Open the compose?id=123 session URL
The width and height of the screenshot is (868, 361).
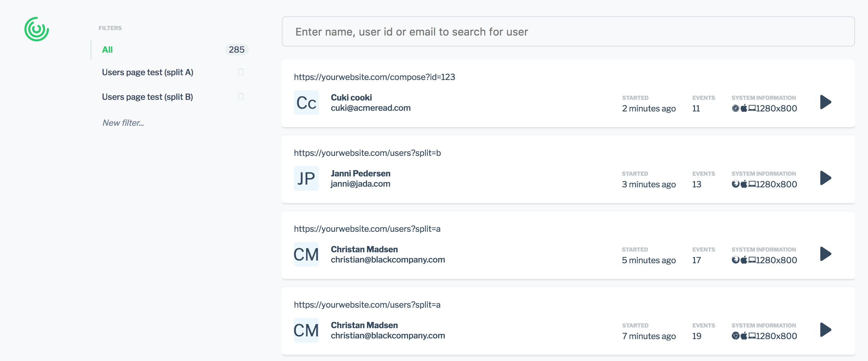coord(374,77)
